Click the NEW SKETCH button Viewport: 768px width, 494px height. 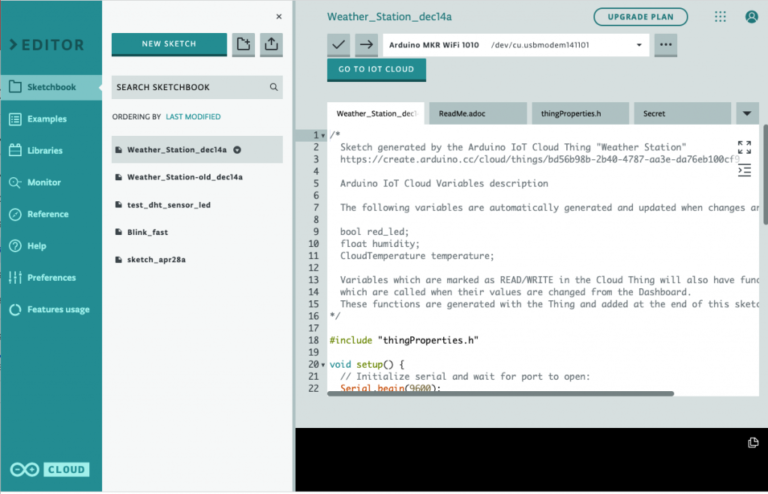point(169,44)
